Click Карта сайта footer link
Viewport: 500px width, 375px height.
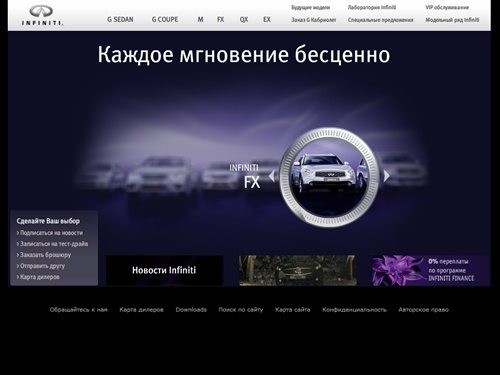[x=293, y=310]
